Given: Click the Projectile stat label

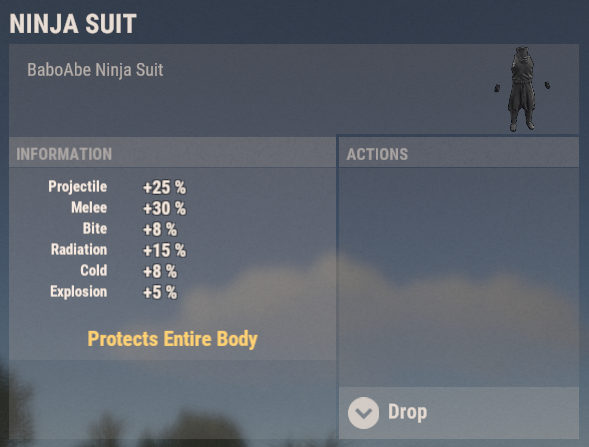Looking at the screenshot, I should (x=78, y=187).
